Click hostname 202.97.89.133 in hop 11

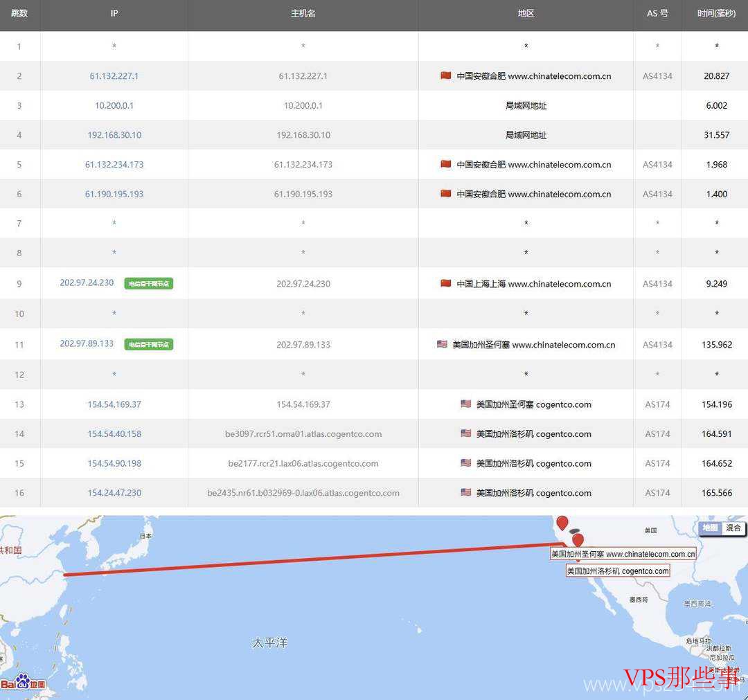point(303,344)
